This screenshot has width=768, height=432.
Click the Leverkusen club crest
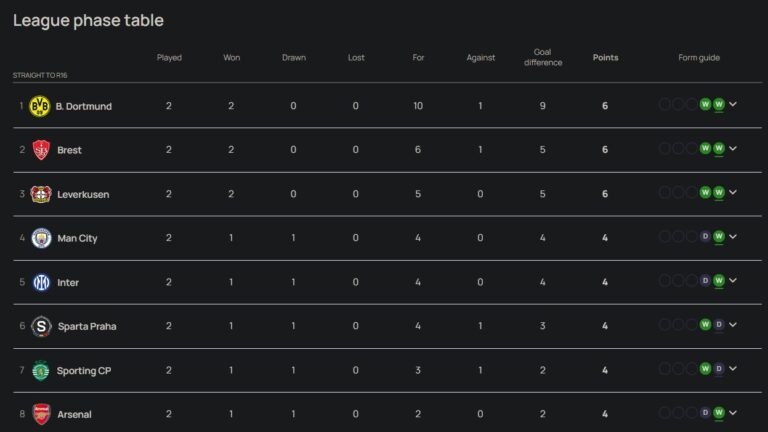click(41, 194)
